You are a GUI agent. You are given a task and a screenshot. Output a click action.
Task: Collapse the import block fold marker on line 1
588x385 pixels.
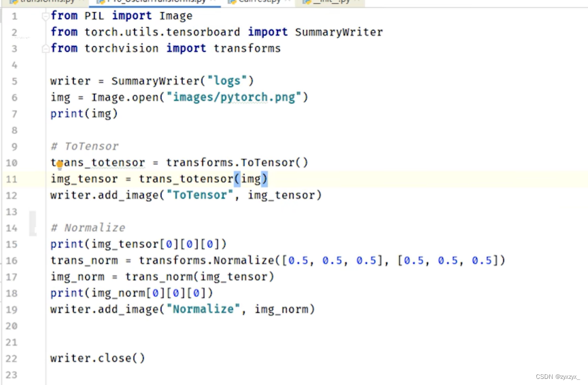pyautogui.click(x=45, y=16)
